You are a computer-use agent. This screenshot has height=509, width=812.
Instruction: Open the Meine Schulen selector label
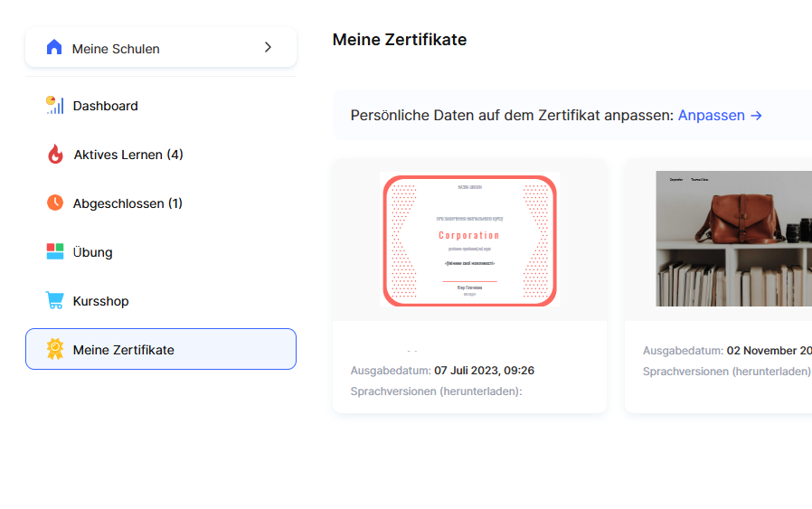point(116,49)
